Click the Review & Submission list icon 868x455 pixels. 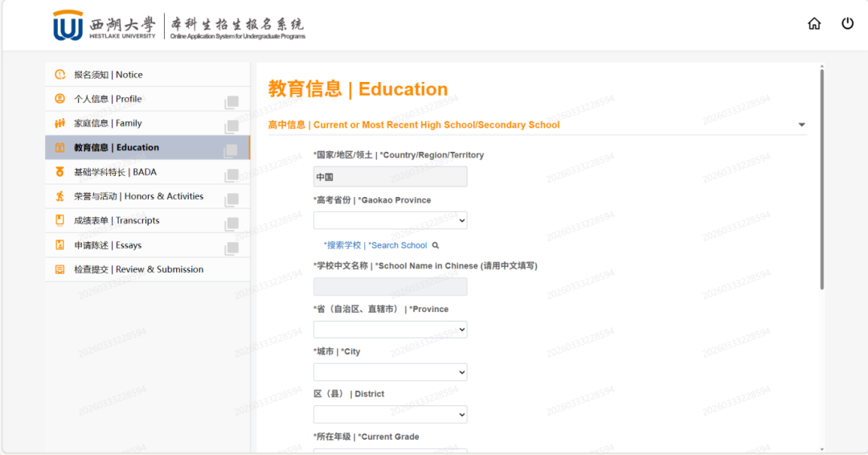59,269
